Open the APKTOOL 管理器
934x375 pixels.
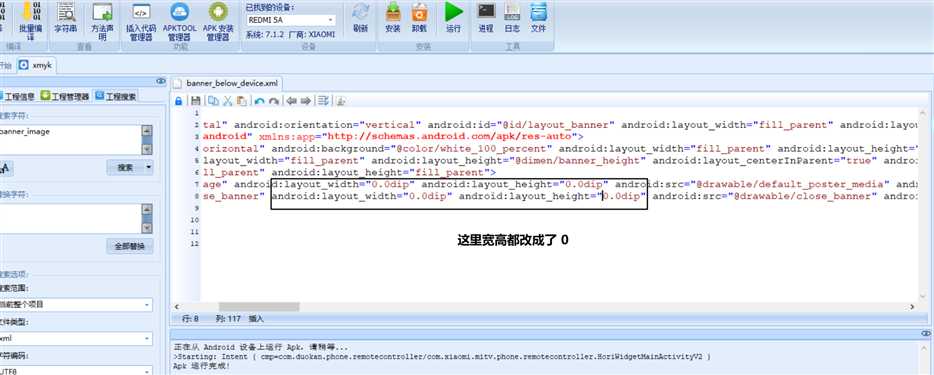179,21
